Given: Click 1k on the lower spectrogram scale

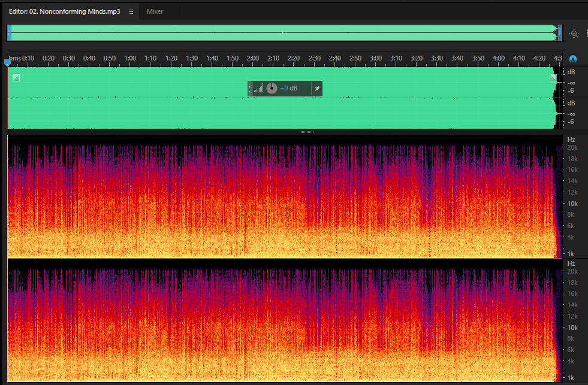Looking at the screenshot, I should (571, 378).
